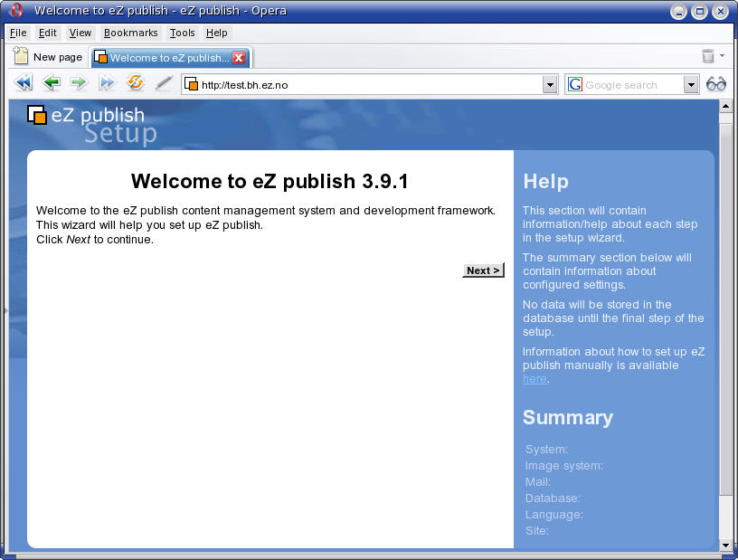Click the New page button
The image size is (738, 560).
pyautogui.click(x=48, y=57)
